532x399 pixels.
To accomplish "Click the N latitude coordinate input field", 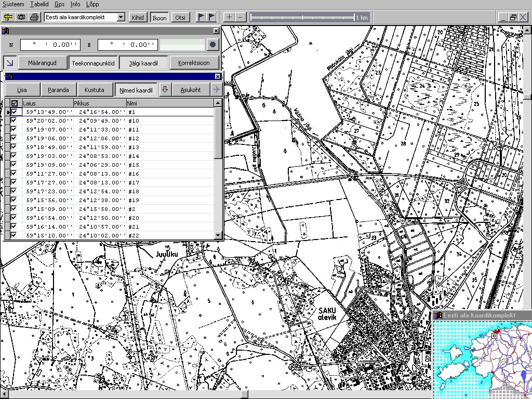I will tap(50, 45).
